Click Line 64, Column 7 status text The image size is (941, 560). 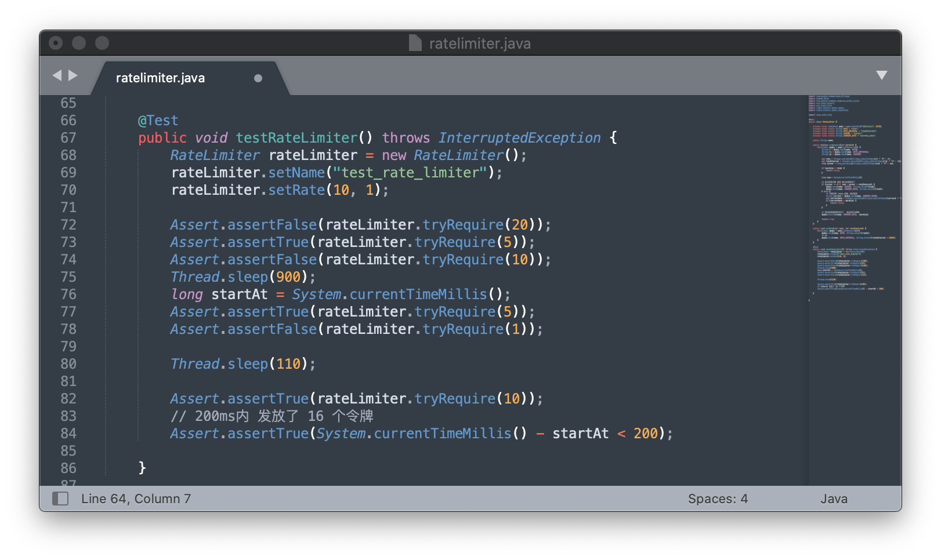pyautogui.click(x=136, y=499)
